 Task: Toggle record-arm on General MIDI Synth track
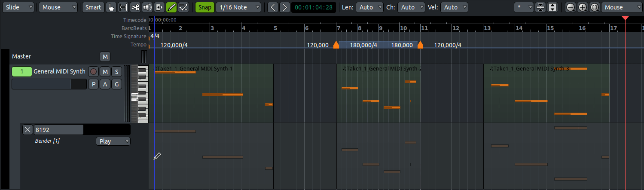point(93,72)
